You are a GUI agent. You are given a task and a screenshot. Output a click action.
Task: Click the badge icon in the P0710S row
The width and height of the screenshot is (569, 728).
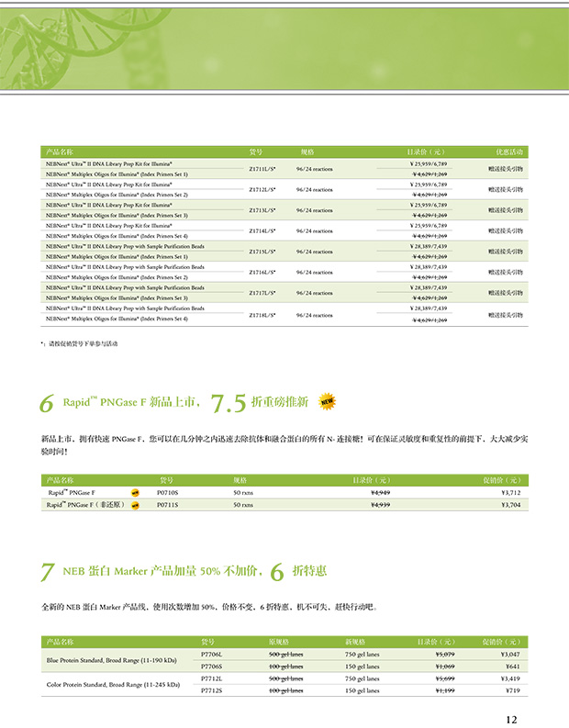tap(135, 493)
